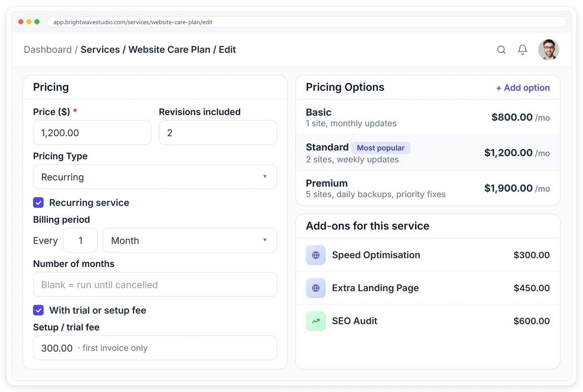Select the Standard pricing option row
Viewport: 583px width, 392px height.
tap(428, 153)
